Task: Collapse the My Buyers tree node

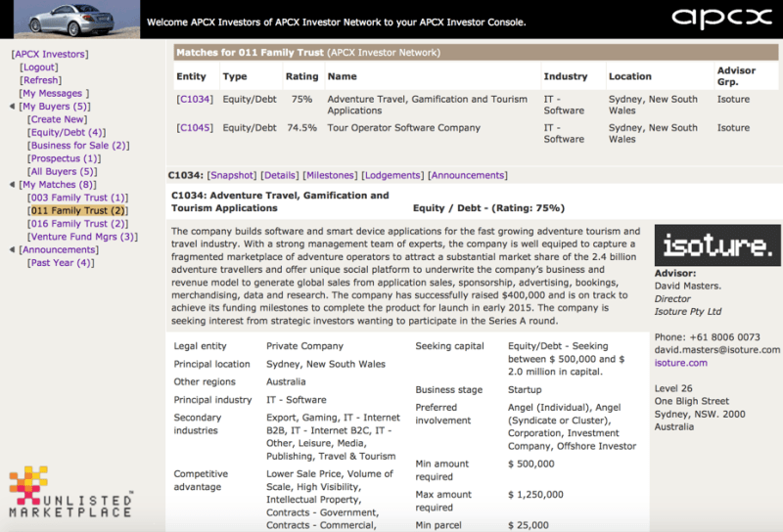Action: pyautogui.click(x=12, y=107)
